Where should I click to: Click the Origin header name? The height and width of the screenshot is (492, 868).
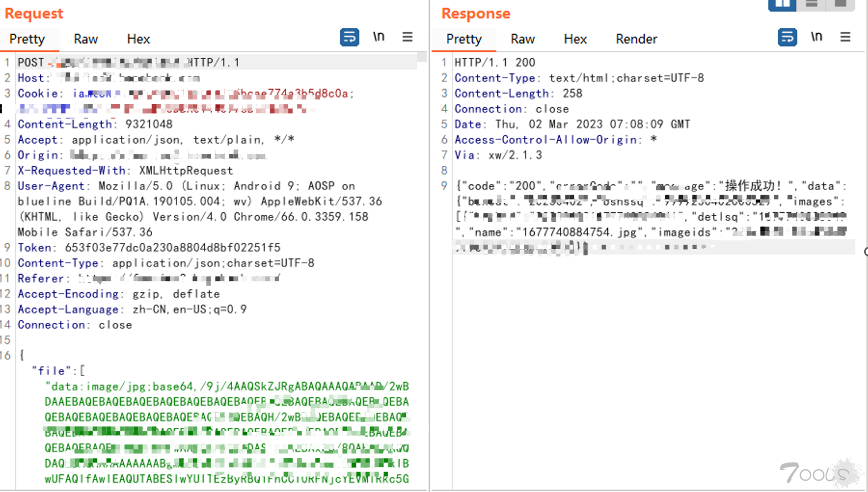37,155
